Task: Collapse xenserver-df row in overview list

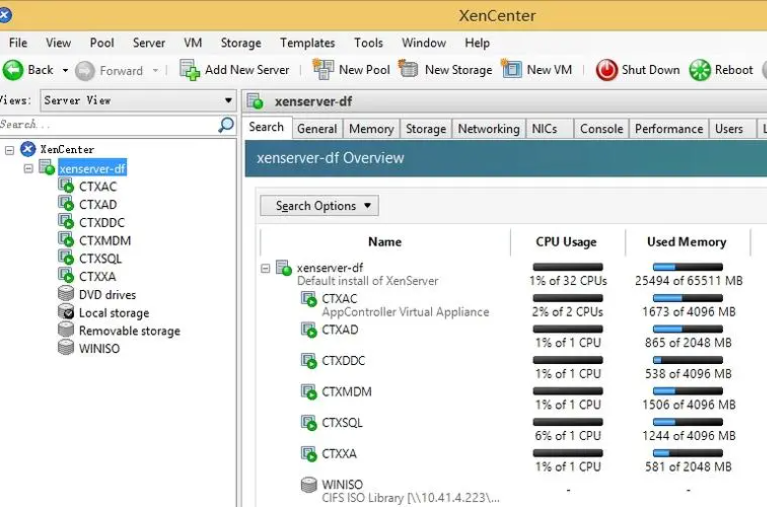Action: point(265,268)
